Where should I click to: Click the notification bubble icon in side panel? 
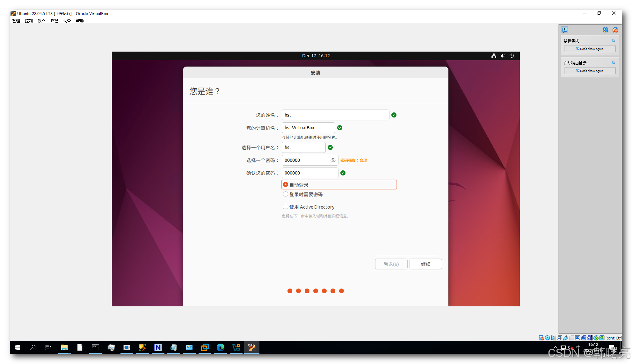click(x=564, y=30)
